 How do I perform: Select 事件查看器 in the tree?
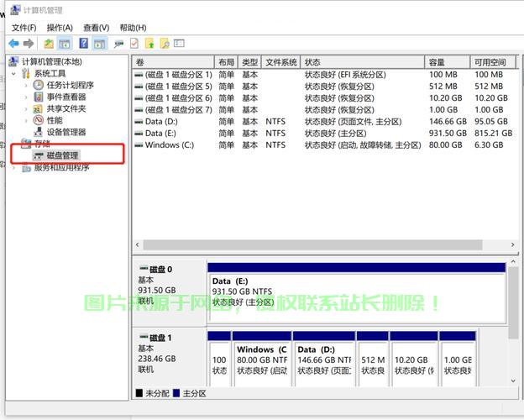click(66, 97)
